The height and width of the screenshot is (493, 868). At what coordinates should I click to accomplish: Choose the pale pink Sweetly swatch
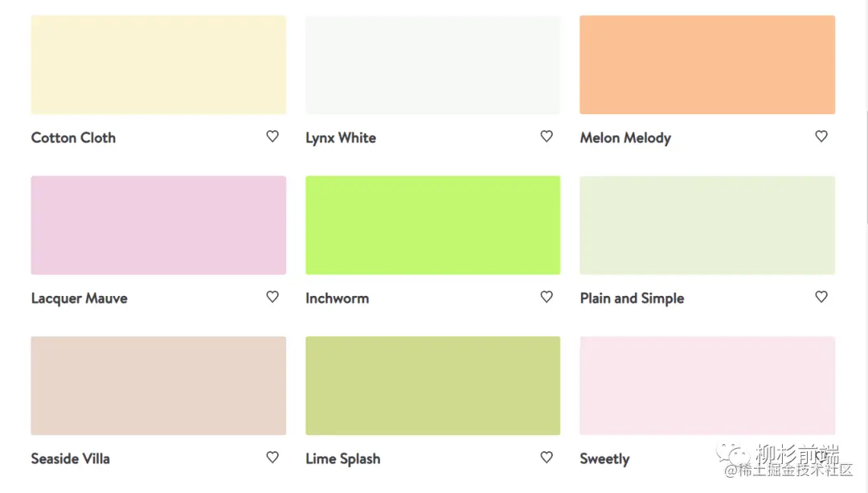[707, 385]
